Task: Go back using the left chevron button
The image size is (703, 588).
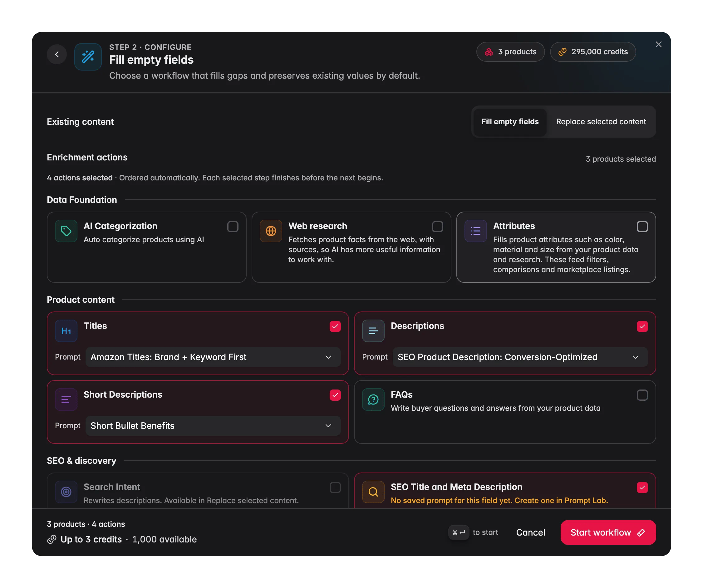Action: [57, 54]
